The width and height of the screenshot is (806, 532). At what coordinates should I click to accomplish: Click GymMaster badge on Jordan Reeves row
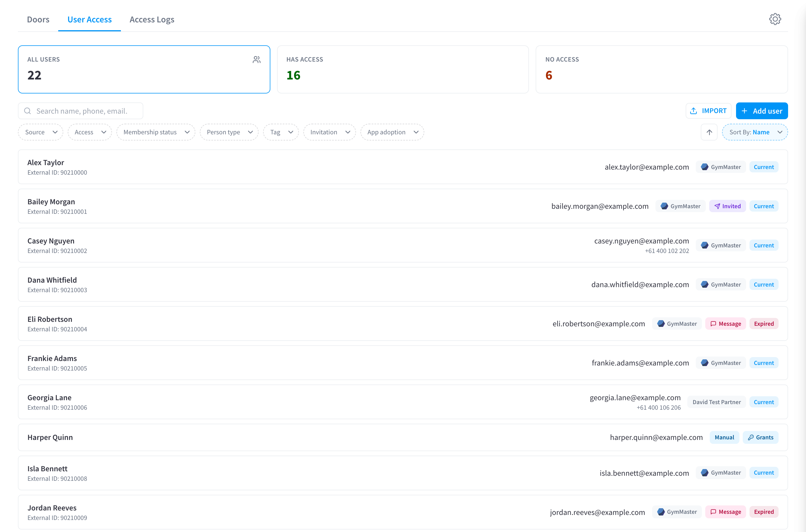(x=677, y=512)
